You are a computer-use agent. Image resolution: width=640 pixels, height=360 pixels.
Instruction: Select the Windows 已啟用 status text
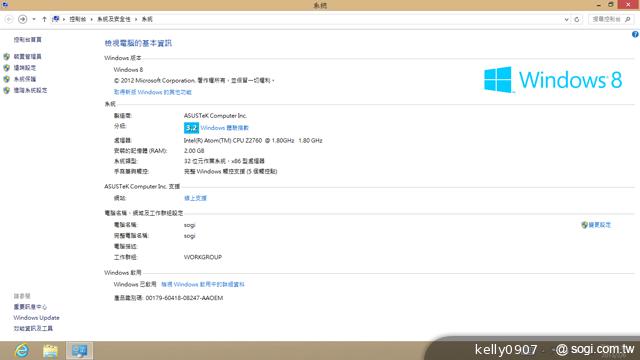(135, 284)
